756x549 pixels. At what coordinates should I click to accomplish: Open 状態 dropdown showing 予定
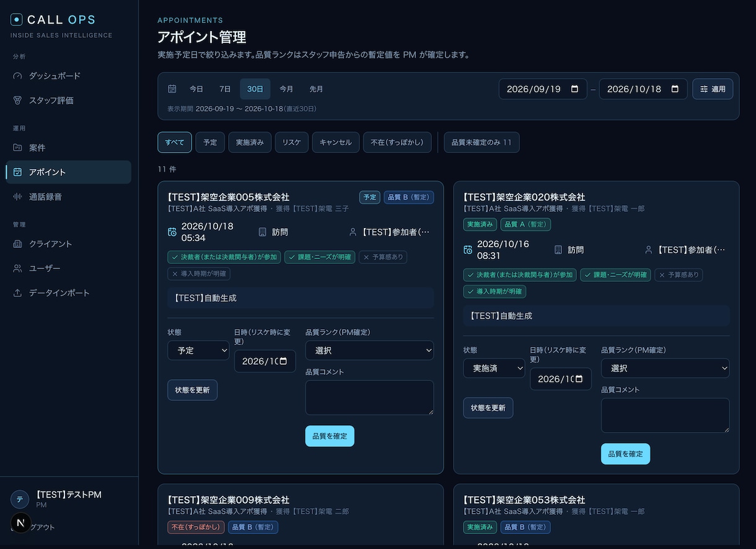[198, 350]
